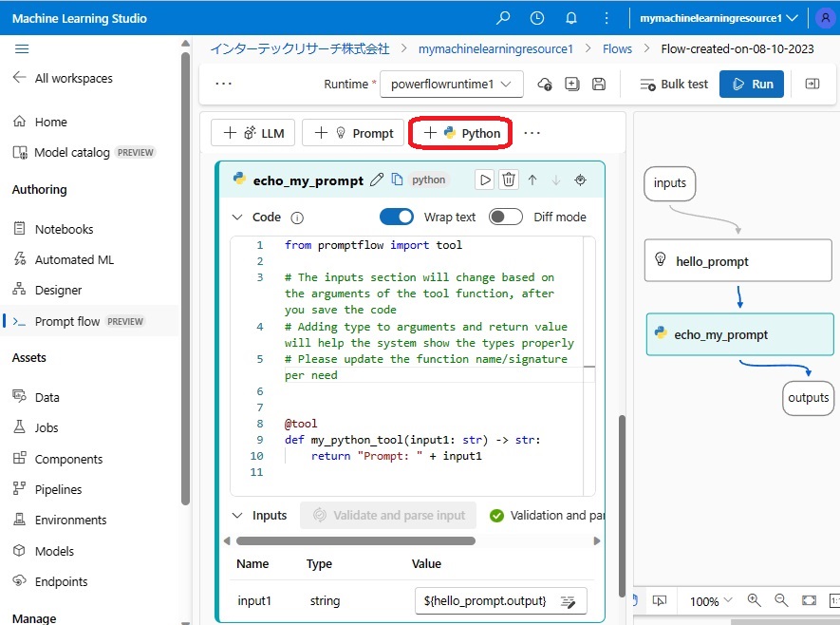840x625 pixels.
Task: Open the powerflowruntime1 runtime dropdown
Action: click(x=451, y=85)
